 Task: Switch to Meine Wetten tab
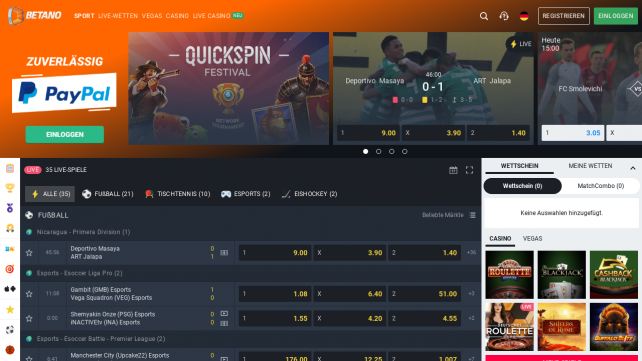click(x=590, y=166)
